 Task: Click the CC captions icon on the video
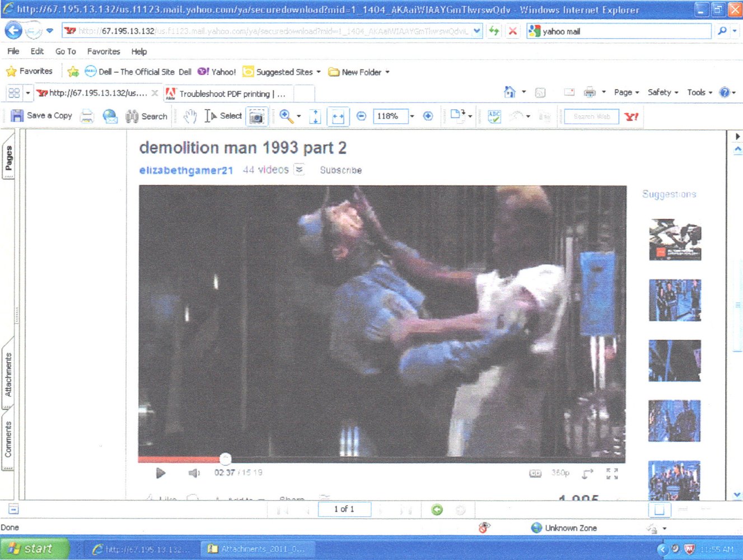click(x=535, y=473)
